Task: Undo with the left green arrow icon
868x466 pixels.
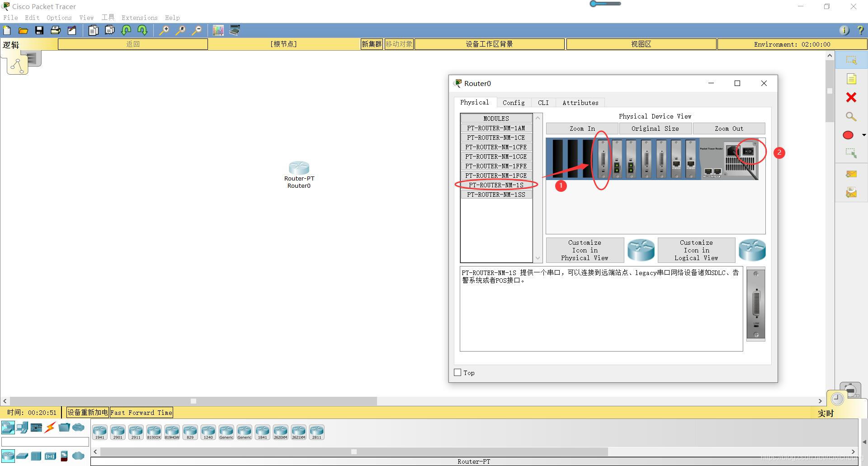Action: tap(126, 30)
